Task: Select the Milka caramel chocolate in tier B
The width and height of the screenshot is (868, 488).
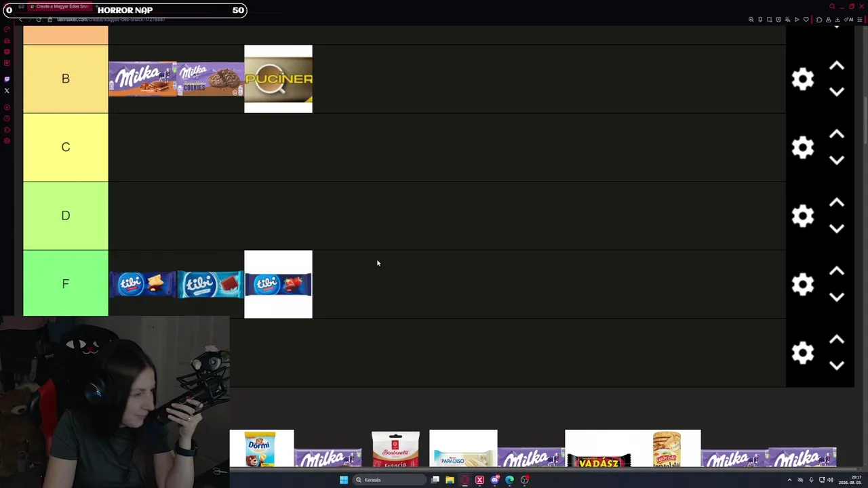Action: click(142, 79)
